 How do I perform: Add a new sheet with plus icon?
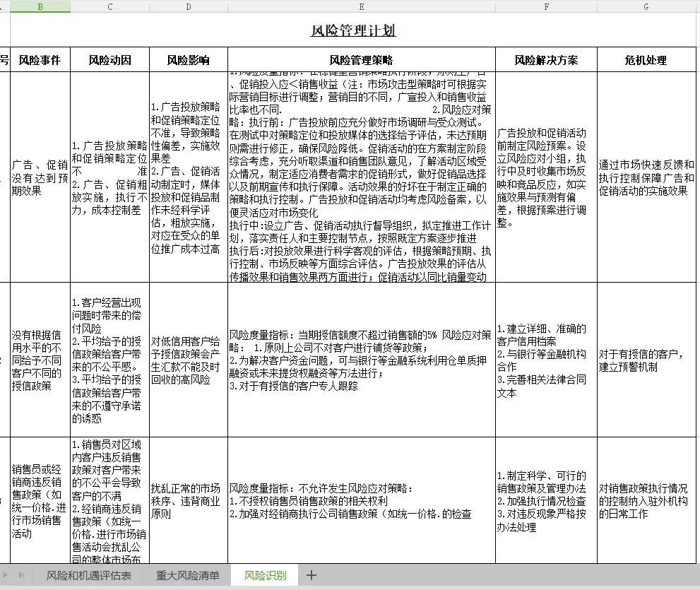click(312, 575)
